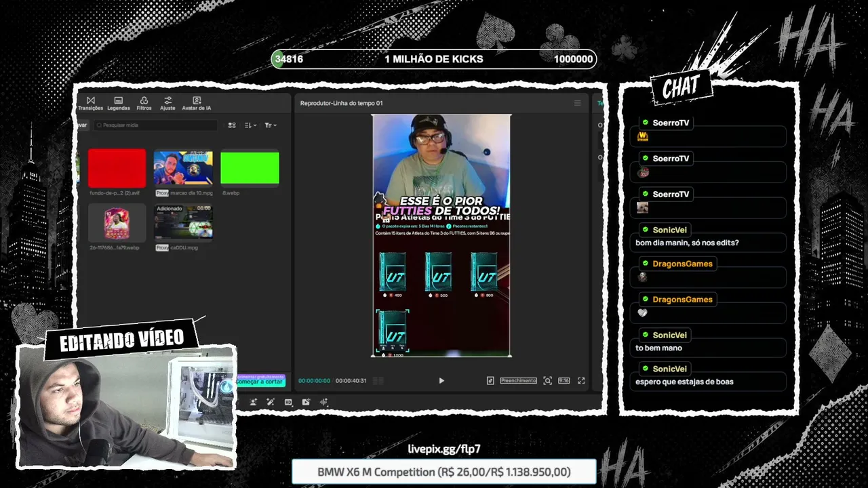Open the 9:16 aspect ratio selector
Screen dimensions: 868x488
[x=564, y=381]
